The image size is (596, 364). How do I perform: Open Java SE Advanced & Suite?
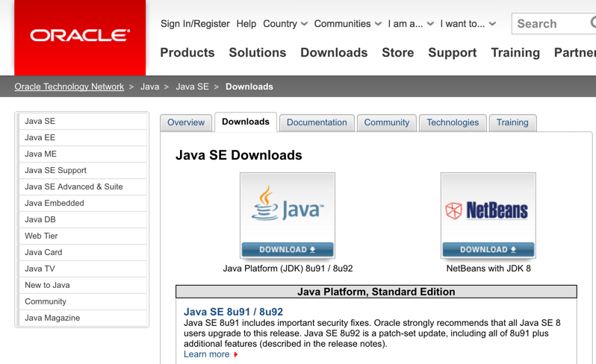click(x=82, y=186)
